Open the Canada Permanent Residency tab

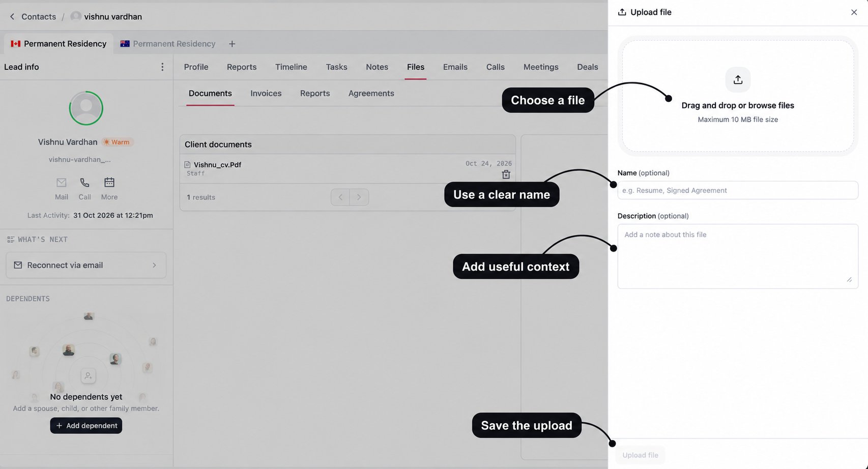(59, 44)
